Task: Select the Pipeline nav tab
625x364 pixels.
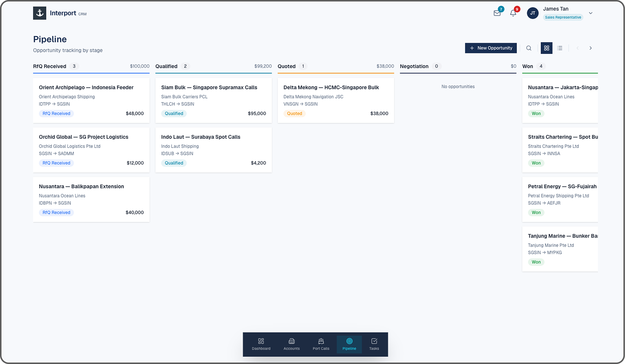Action: point(349,344)
